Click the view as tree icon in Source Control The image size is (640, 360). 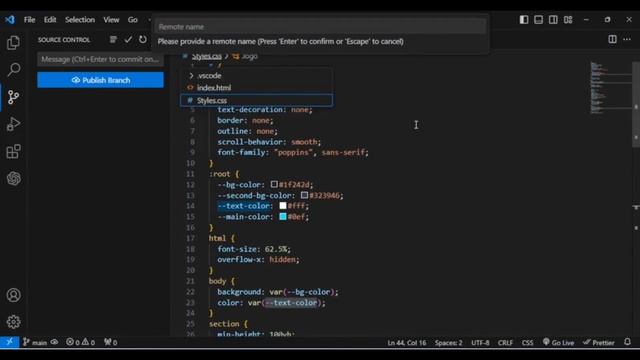pos(113,40)
